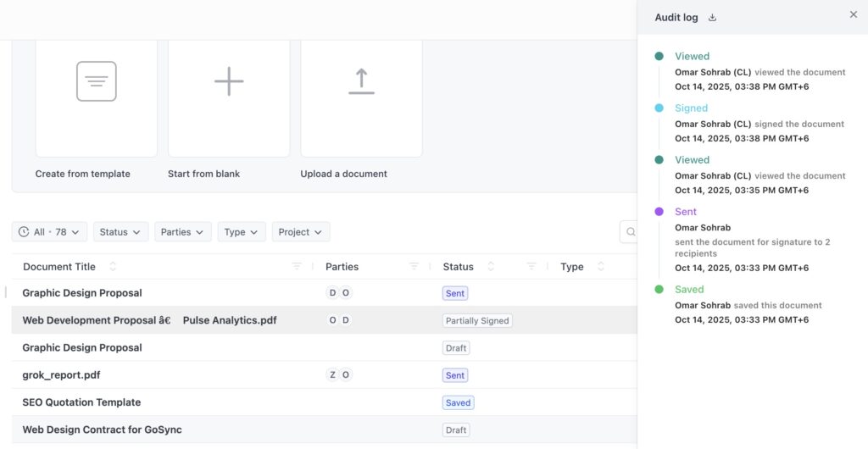Click the plus icon to start from blank
Viewport: 868px width, 449px height.
229,81
